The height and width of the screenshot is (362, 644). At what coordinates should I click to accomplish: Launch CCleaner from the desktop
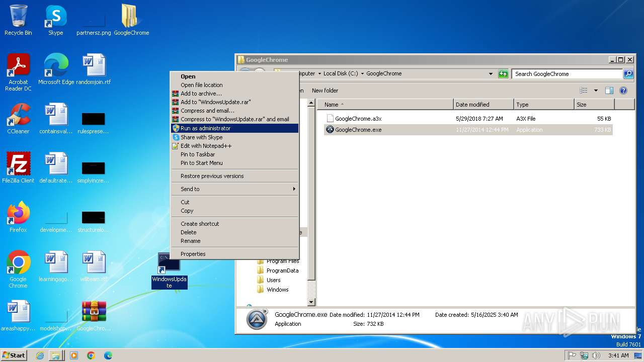coord(18,119)
